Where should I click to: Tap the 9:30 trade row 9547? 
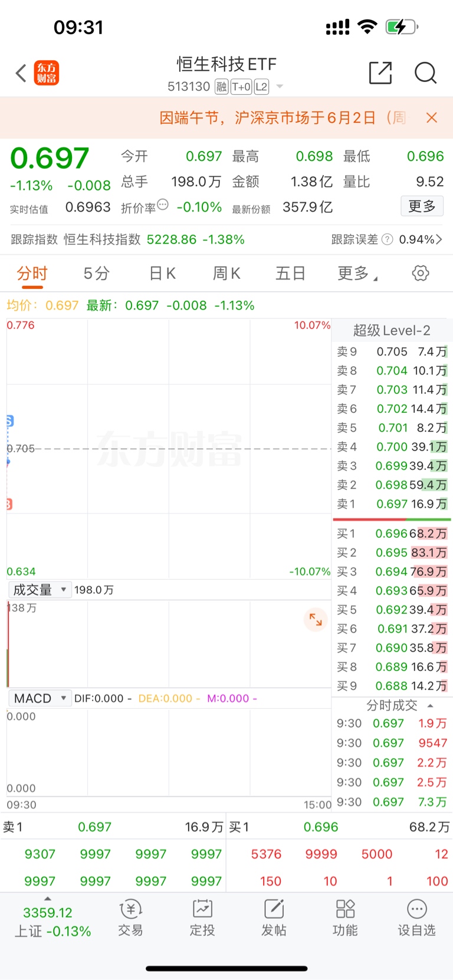coord(392,743)
